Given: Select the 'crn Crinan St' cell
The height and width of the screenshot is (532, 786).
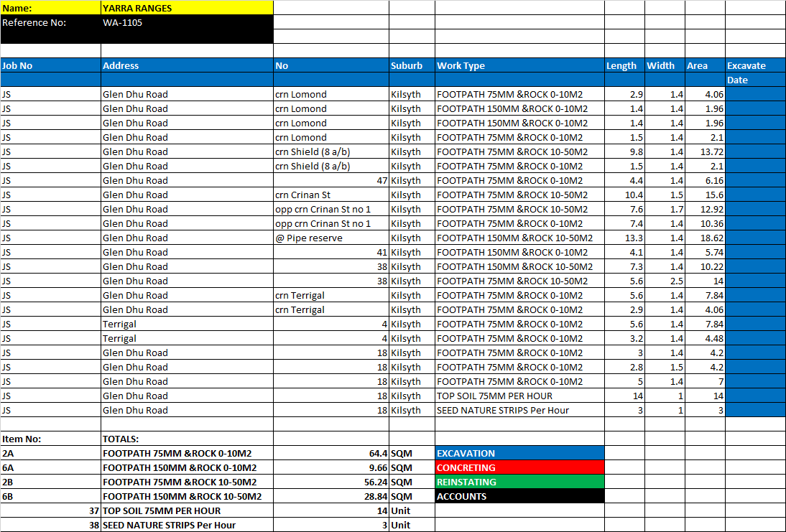Looking at the screenshot, I should pos(330,195).
